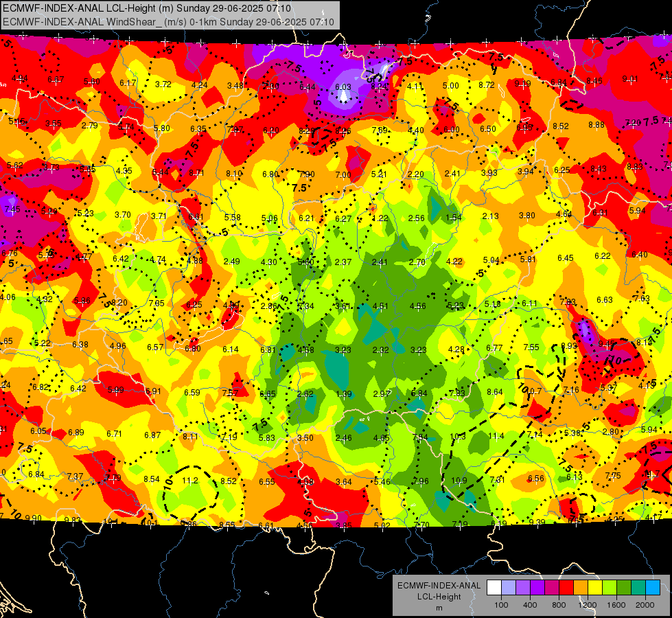The width and height of the screenshot is (672, 618).
Task: Click the legend tick label "100"
Action: pyautogui.click(x=501, y=605)
